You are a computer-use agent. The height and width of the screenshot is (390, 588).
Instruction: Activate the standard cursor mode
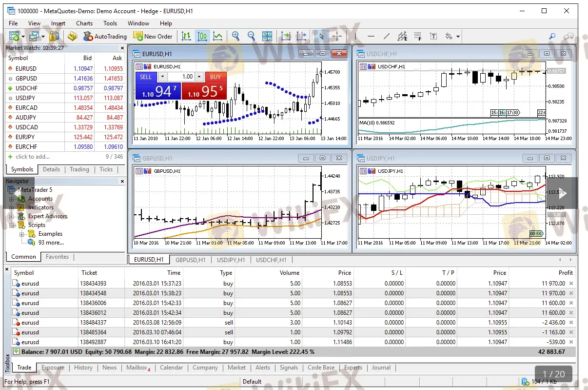click(321, 36)
